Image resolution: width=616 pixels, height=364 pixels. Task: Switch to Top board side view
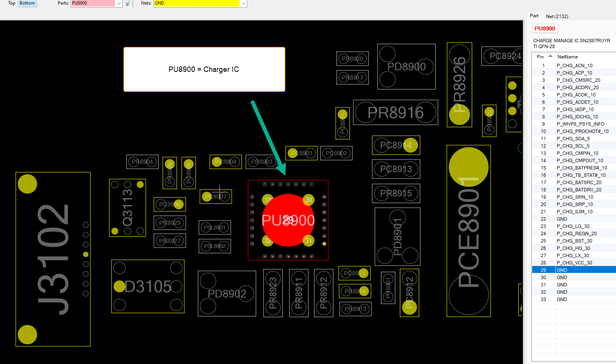(12, 3)
